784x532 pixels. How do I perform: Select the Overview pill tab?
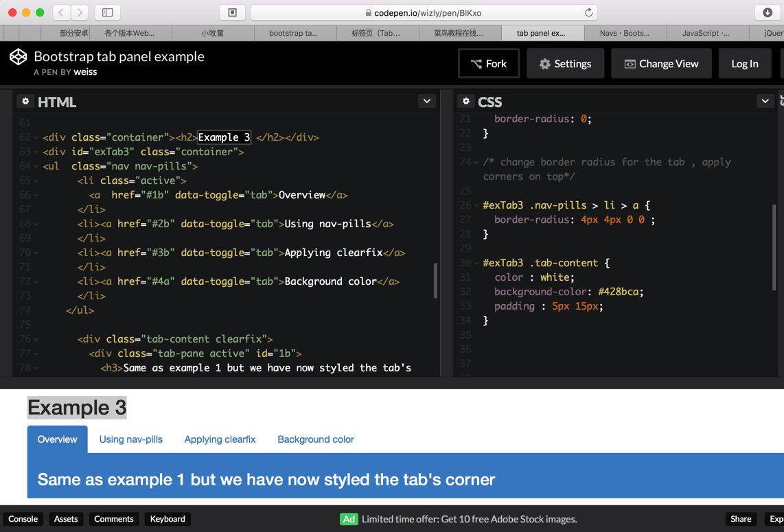(58, 439)
